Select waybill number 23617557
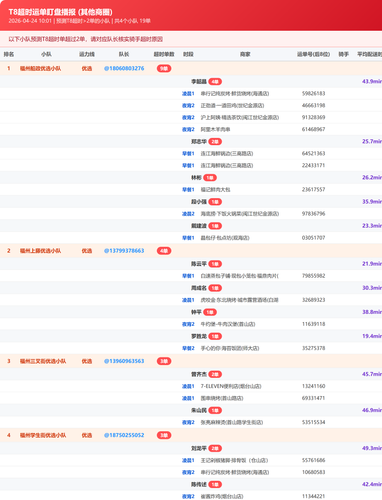 [313, 190]
